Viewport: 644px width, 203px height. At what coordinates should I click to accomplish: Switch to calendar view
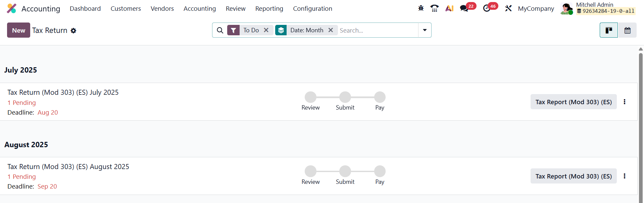[627, 30]
